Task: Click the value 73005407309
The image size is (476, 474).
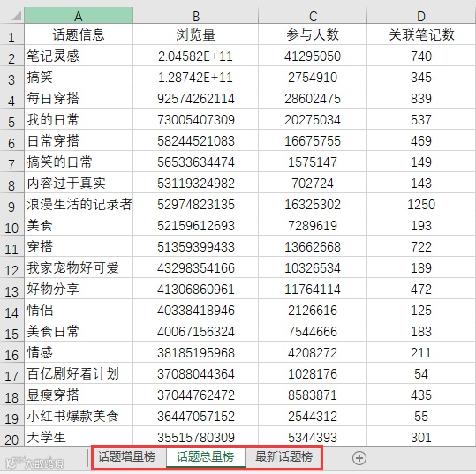Action: tap(196, 119)
